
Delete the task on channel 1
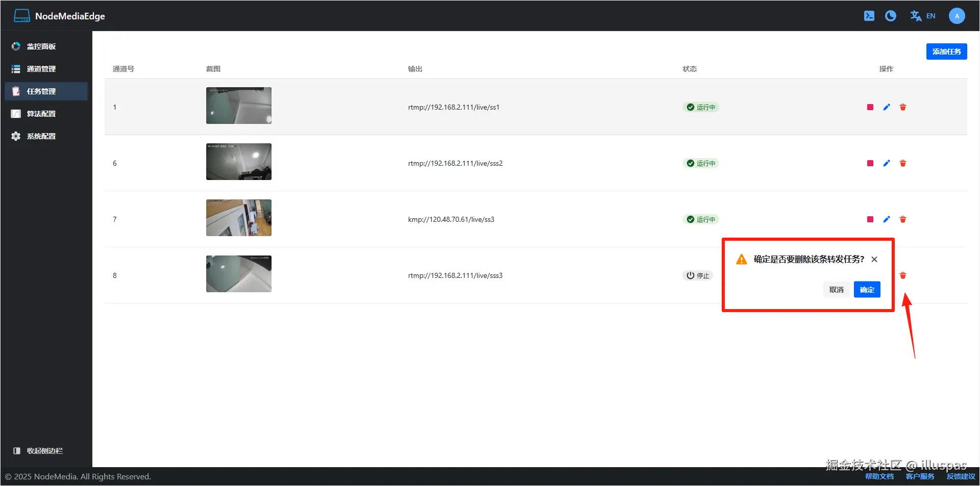point(903,107)
